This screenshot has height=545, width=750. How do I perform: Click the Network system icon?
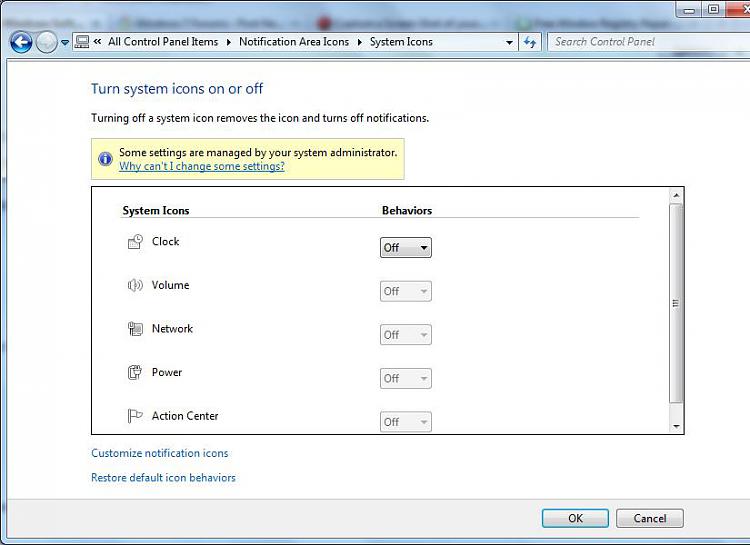[x=135, y=329]
